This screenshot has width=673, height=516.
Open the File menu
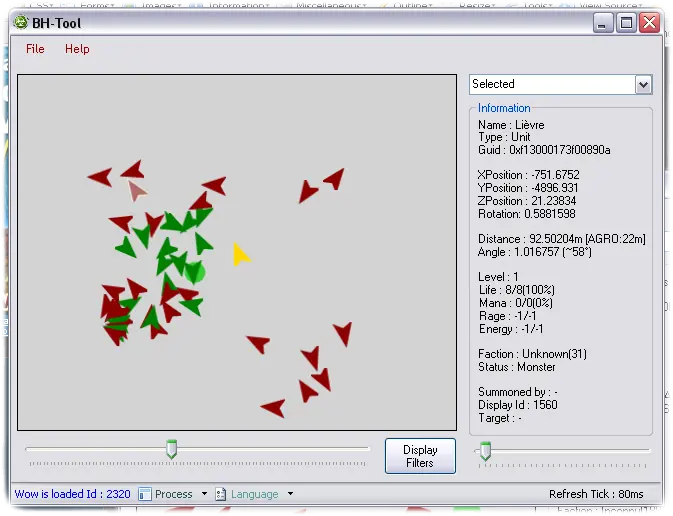click(x=35, y=49)
